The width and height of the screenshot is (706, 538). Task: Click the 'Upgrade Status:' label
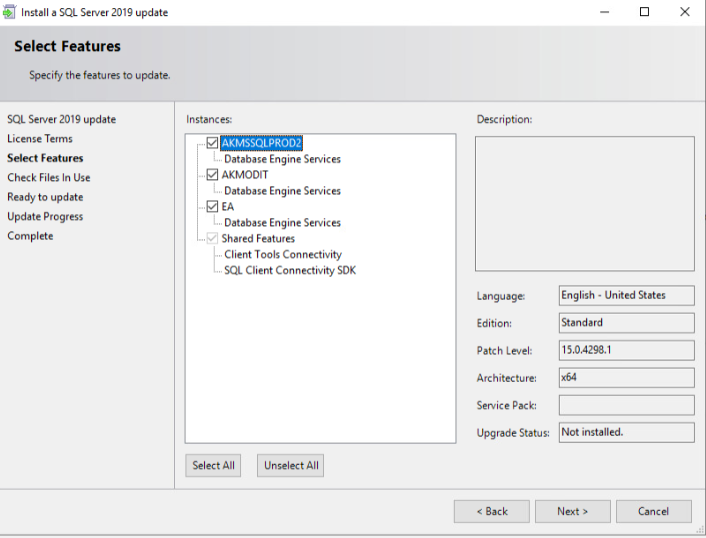(x=513, y=433)
